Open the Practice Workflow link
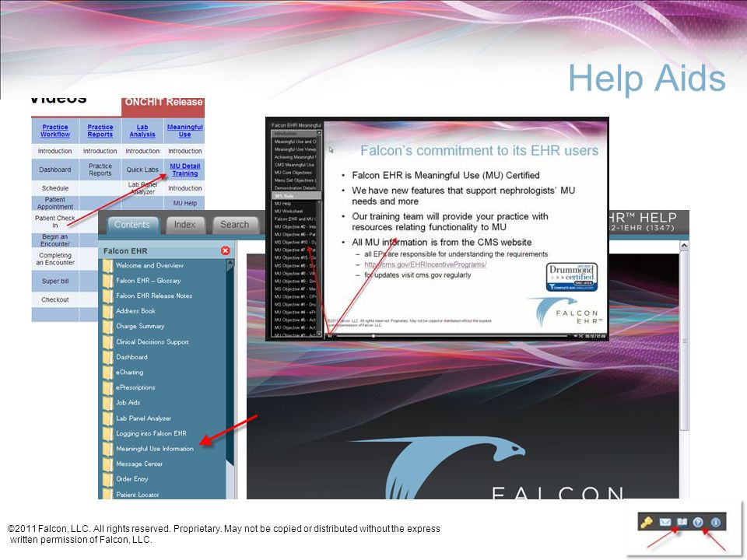The width and height of the screenshot is (747, 560). pos(54,131)
